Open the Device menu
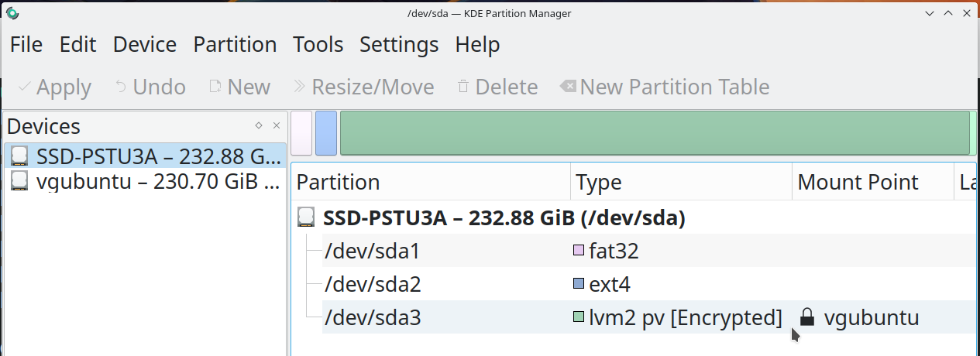The height and width of the screenshot is (356, 980). pyautogui.click(x=145, y=45)
